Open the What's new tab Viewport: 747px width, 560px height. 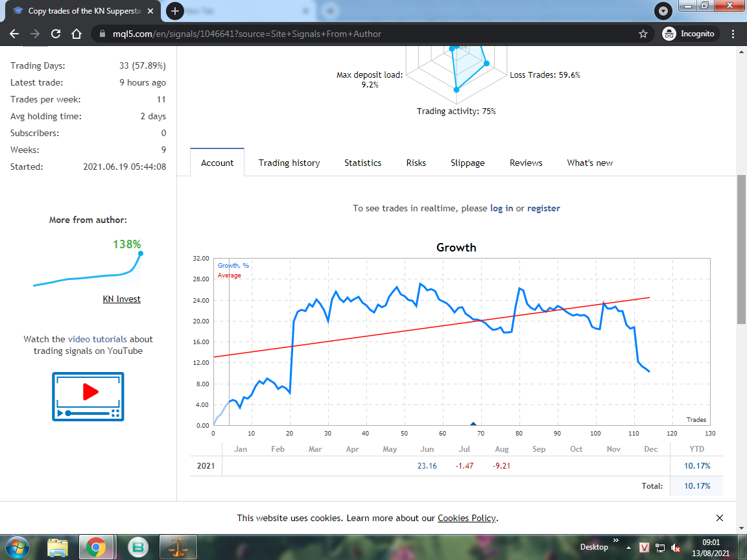click(x=590, y=163)
